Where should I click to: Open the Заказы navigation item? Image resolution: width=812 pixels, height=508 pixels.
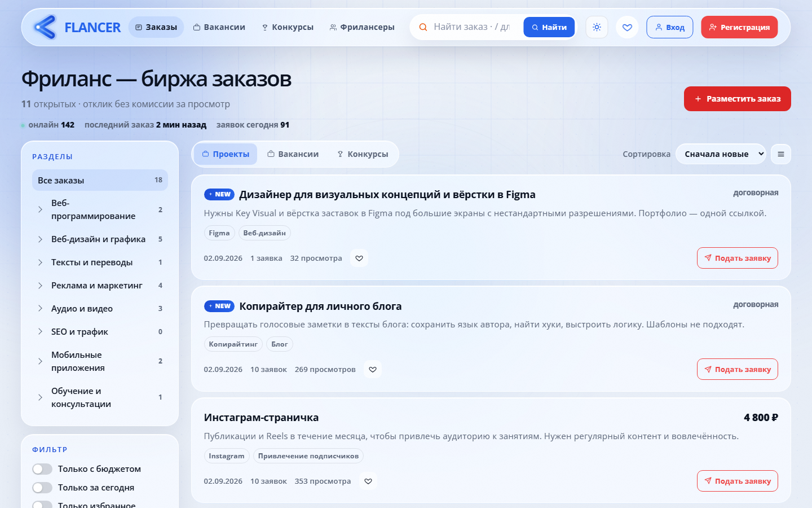pos(156,27)
